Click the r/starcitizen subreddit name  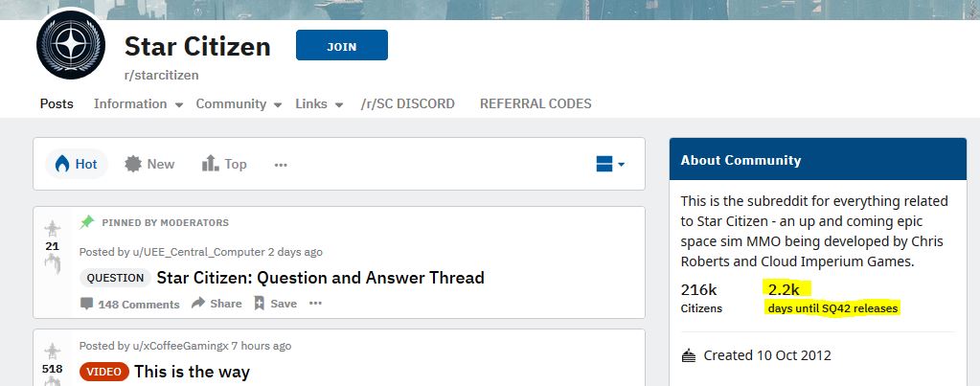[161, 76]
